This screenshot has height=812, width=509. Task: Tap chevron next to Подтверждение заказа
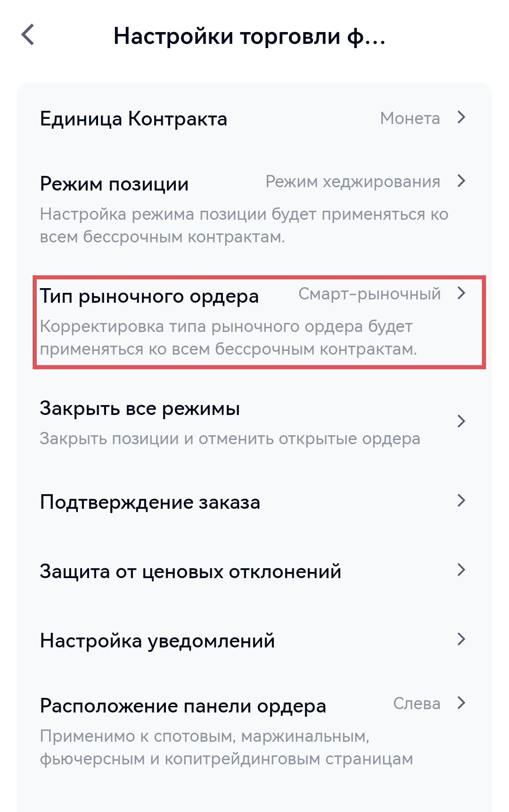pyautogui.click(x=461, y=501)
